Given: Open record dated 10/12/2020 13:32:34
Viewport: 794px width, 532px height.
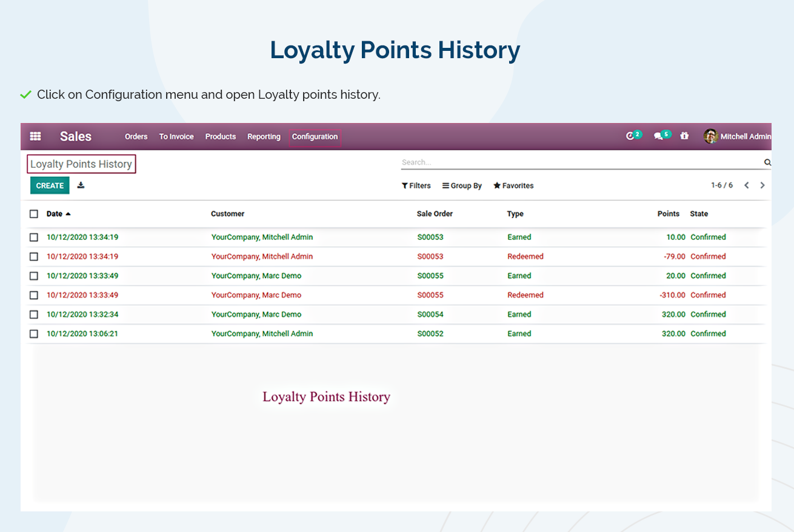Looking at the screenshot, I should [x=82, y=314].
